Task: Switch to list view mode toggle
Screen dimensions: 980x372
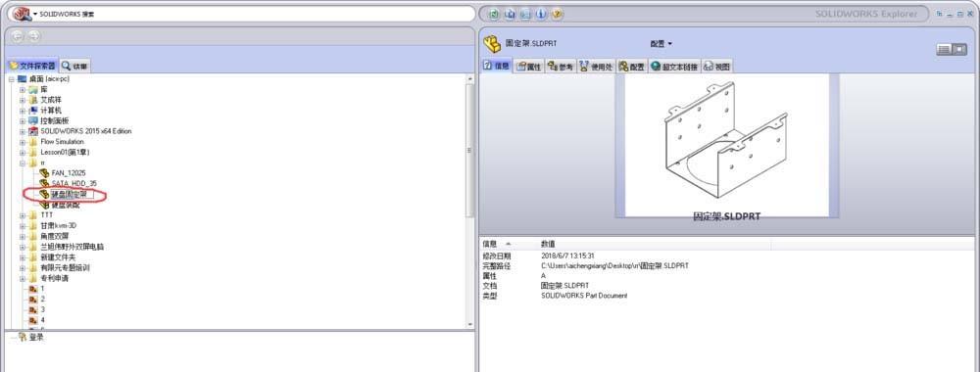Action: [x=944, y=49]
